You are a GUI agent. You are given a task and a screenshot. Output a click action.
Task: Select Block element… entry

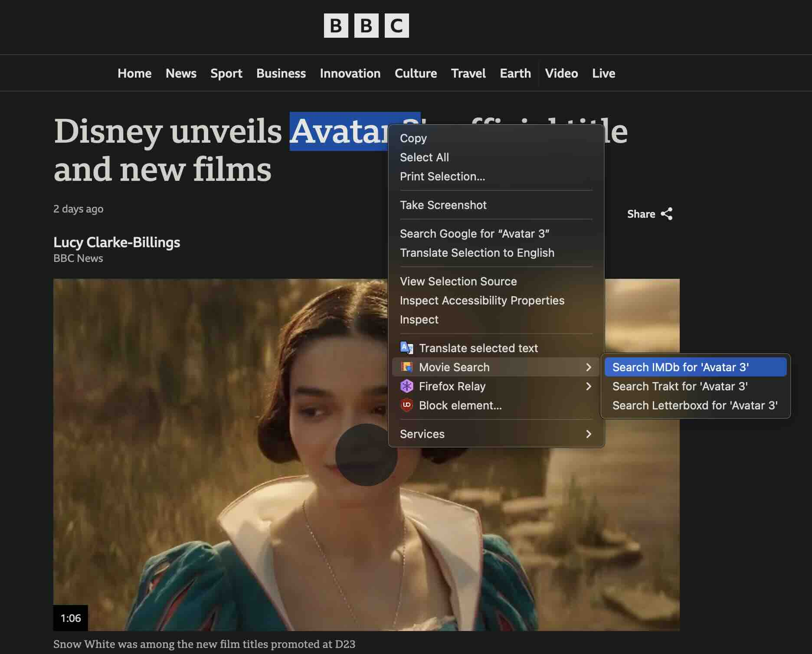point(496,405)
